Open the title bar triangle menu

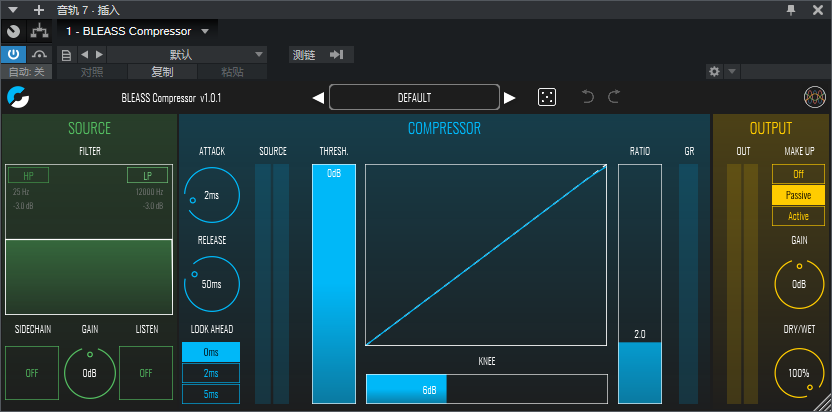pyautogui.click(x=14, y=10)
